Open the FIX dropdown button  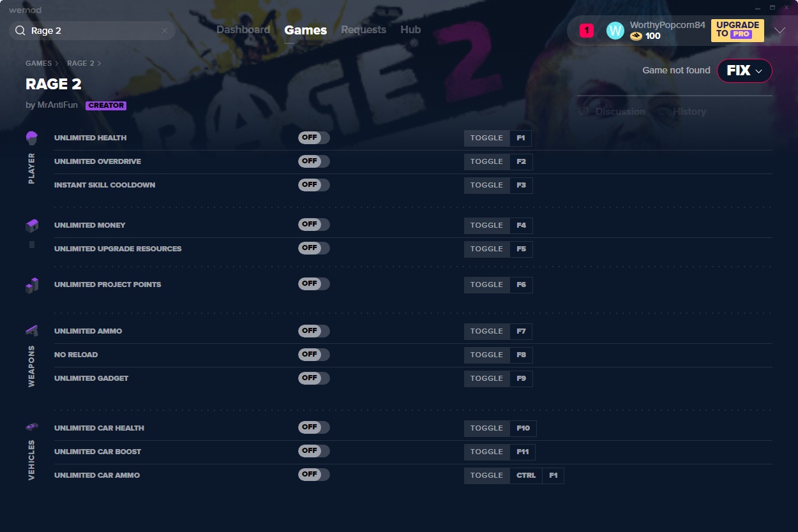coord(744,71)
